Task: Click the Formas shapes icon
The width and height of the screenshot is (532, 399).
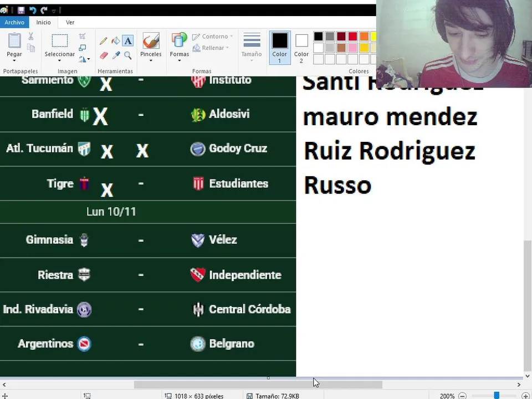Action: 179,40
